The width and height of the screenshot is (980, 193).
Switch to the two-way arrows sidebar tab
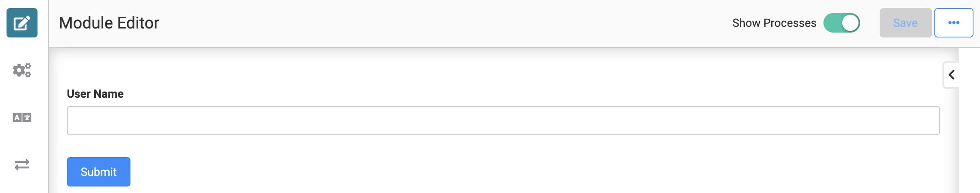tap(22, 164)
